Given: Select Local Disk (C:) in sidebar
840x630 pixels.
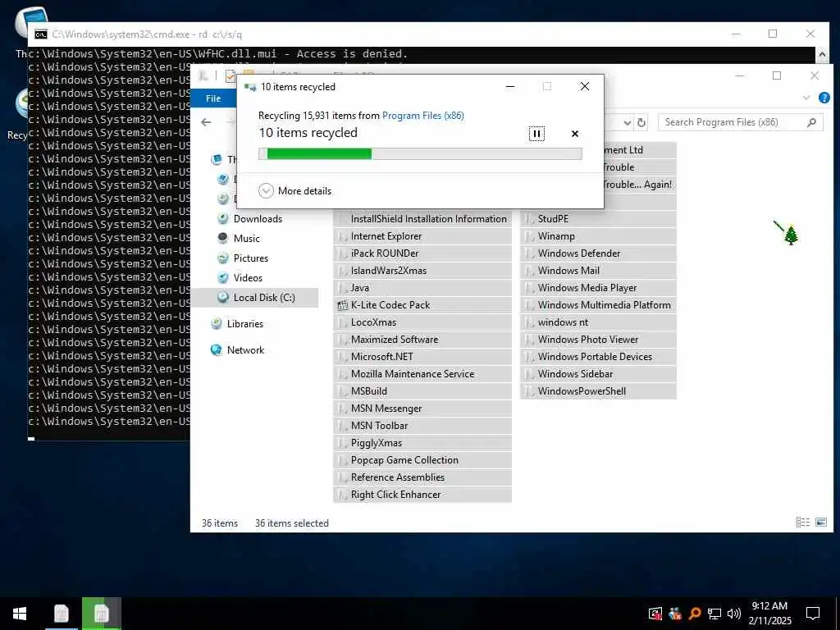Looking at the screenshot, I should pos(256,297).
